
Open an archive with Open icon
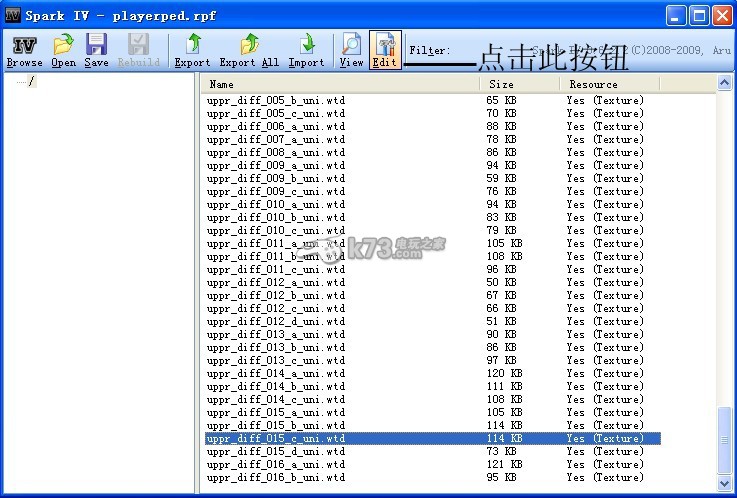[x=63, y=50]
